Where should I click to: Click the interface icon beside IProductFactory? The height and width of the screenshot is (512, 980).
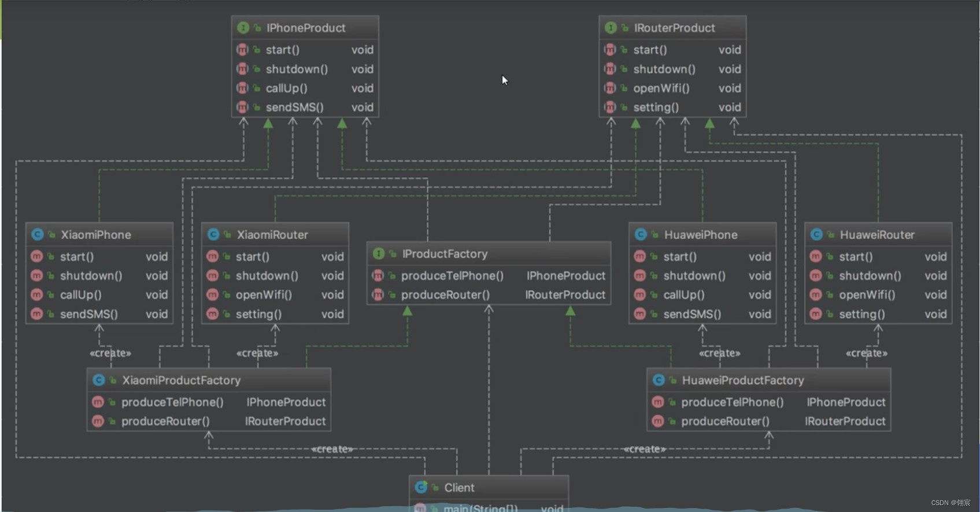tap(379, 253)
